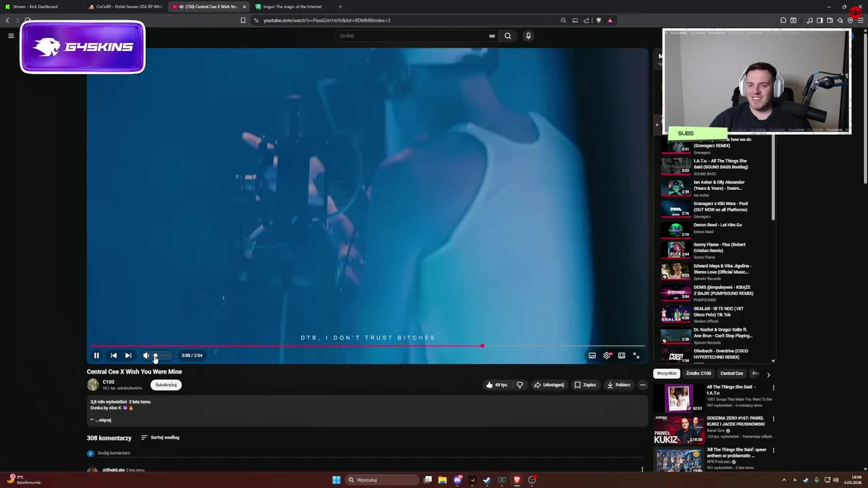Enter fullscreen mode
The height and width of the screenshot is (488, 868).
[636, 355]
